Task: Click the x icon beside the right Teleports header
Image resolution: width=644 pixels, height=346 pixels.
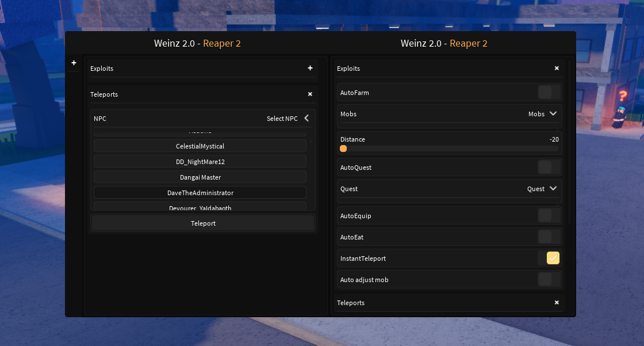Action: [557, 302]
